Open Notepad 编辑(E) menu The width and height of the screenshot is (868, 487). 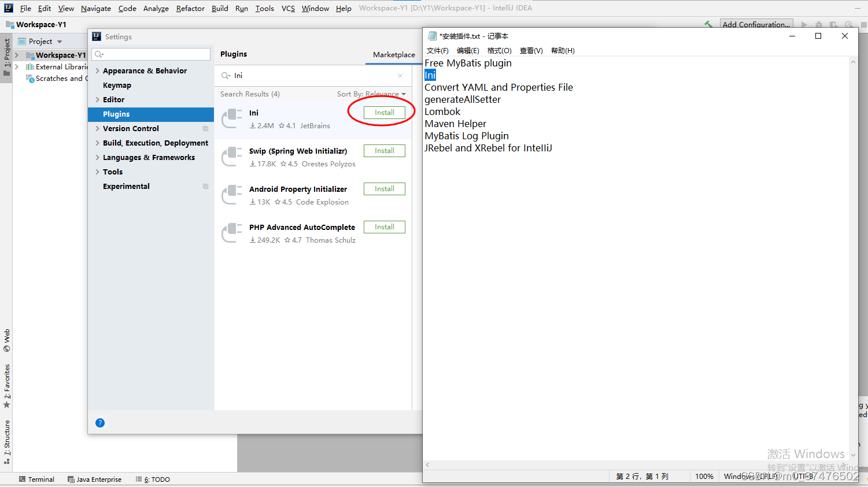(x=468, y=51)
